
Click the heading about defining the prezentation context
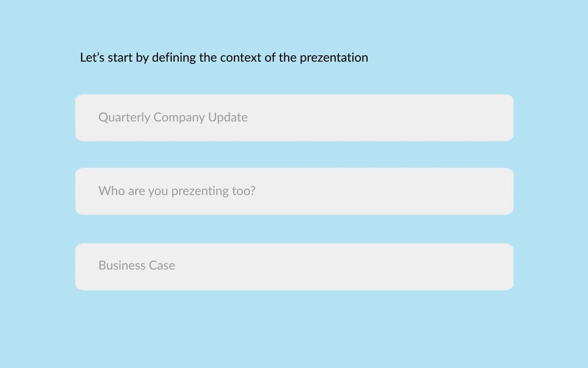click(224, 57)
